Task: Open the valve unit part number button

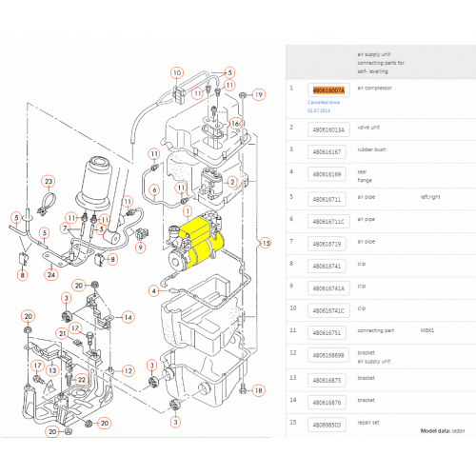Action: click(328, 129)
